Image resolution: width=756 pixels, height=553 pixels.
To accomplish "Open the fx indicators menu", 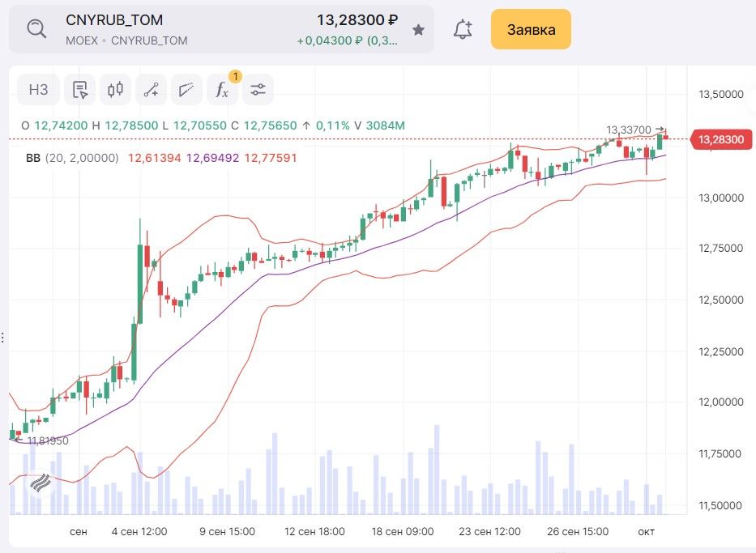I will click(222, 90).
